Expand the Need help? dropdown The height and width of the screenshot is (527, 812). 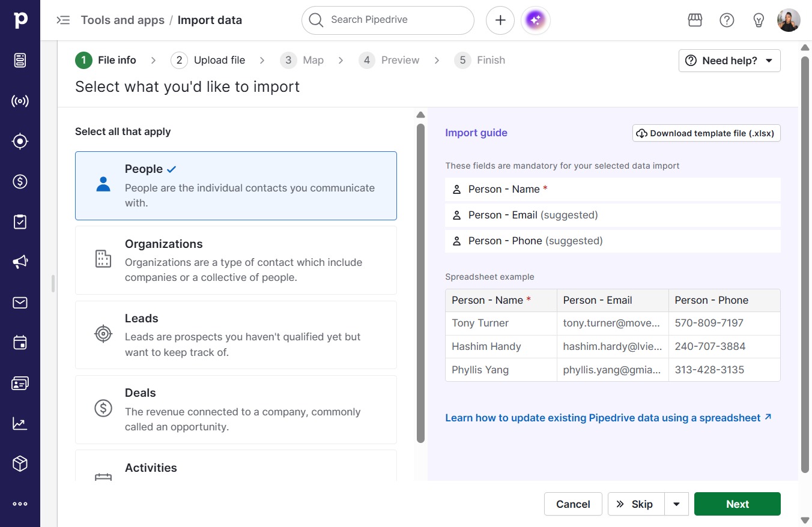coord(730,61)
